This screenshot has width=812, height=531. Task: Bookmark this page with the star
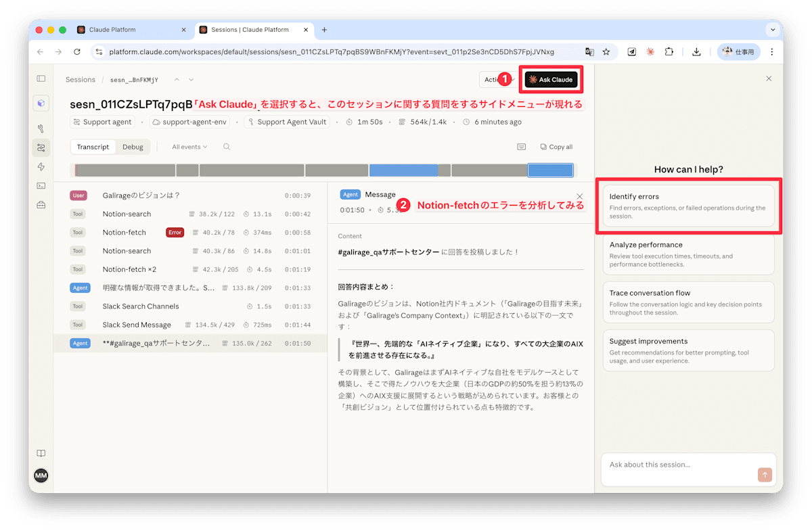[606, 51]
